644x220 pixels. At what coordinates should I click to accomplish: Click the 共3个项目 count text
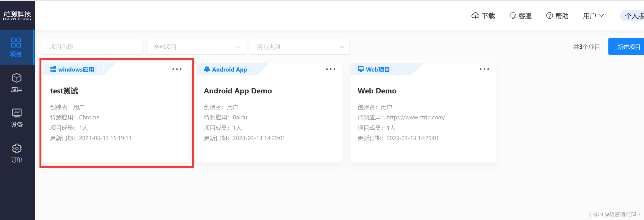click(587, 47)
